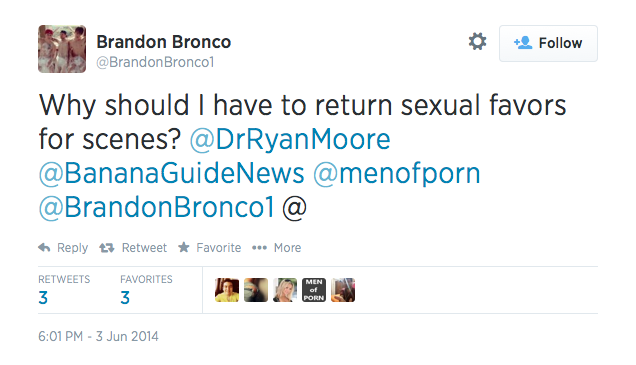
Task: Open the second user avatar thumbnail
Action: [256, 290]
